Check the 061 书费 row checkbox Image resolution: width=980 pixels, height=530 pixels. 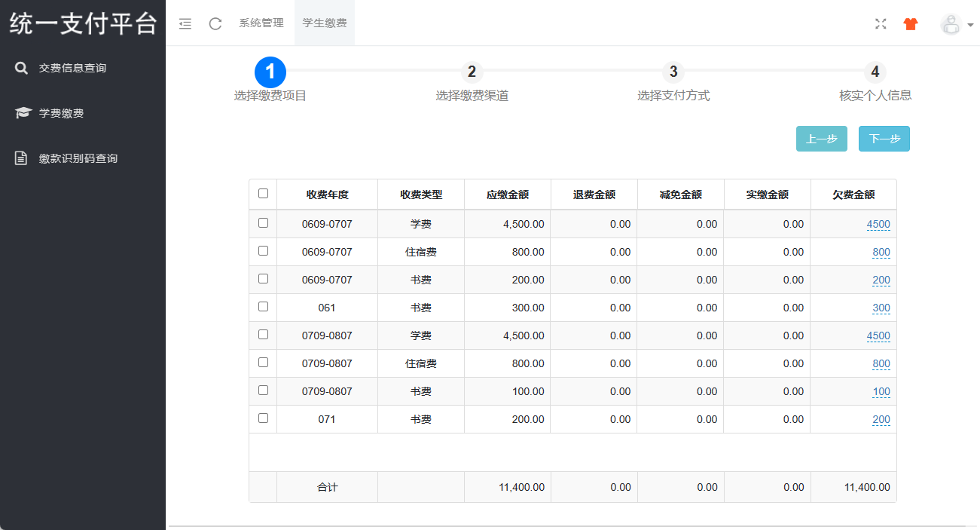tap(263, 307)
